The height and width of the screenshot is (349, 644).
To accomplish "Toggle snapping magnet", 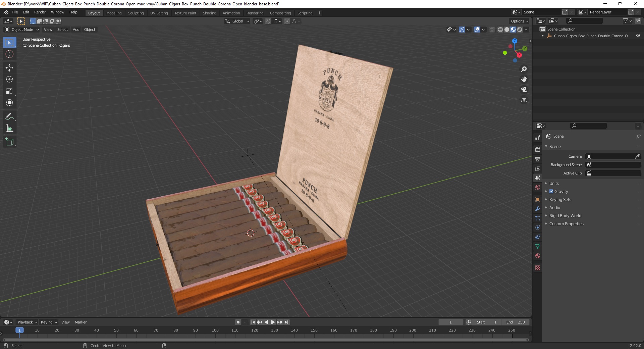I will (x=268, y=21).
